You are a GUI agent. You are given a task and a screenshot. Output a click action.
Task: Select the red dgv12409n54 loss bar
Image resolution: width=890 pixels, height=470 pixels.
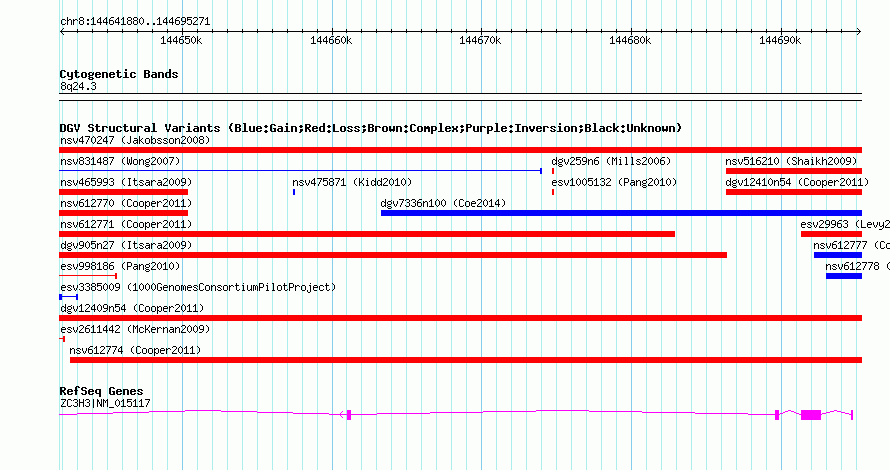tap(460, 318)
